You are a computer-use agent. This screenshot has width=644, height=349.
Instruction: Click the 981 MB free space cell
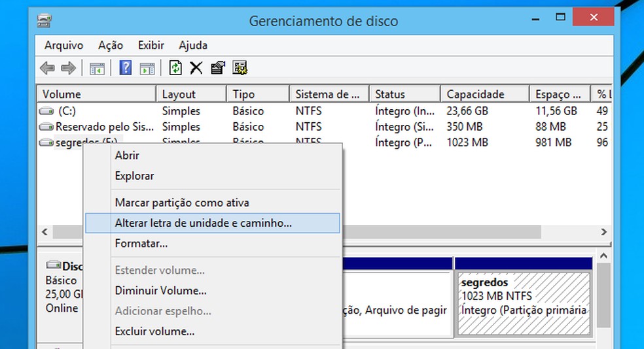tap(553, 142)
